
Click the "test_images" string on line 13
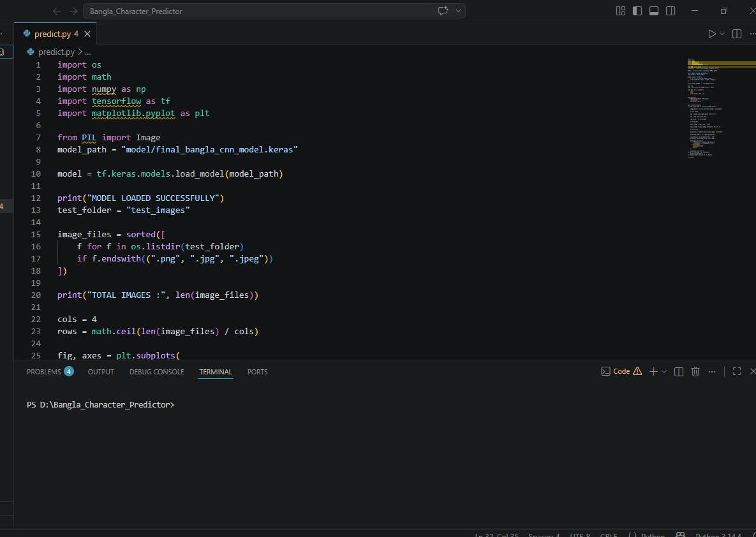click(x=158, y=210)
